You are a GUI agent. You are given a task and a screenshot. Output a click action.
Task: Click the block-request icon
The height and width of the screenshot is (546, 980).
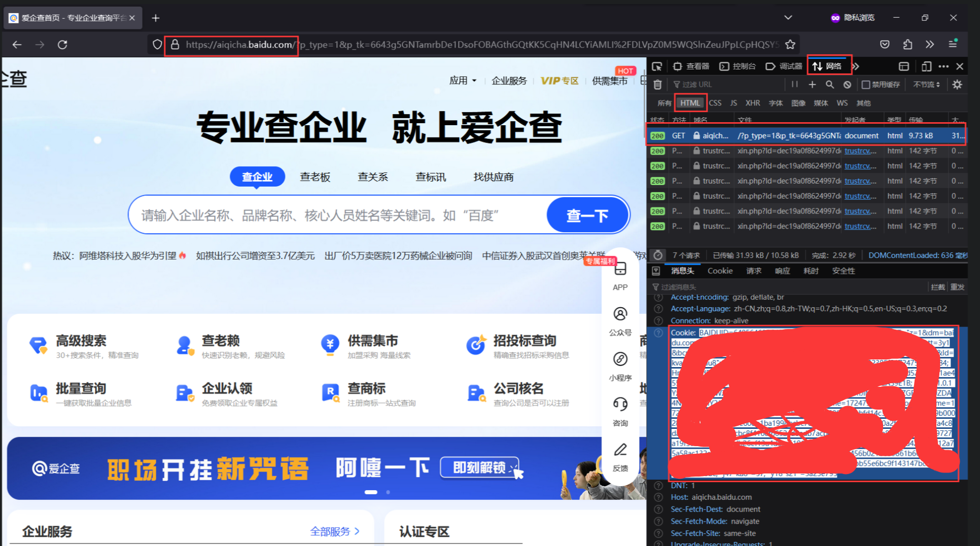[x=847, y=84]
